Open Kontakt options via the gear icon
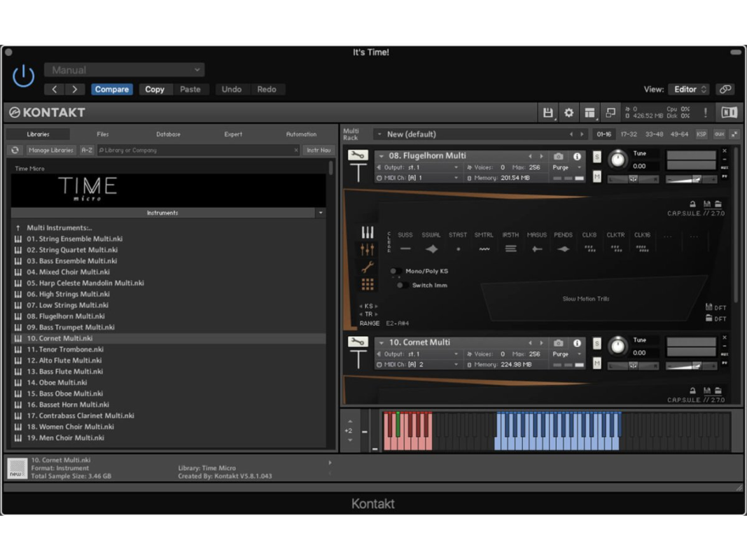The height and width of the screenshot is (560, 747). (x=568, y=113)
